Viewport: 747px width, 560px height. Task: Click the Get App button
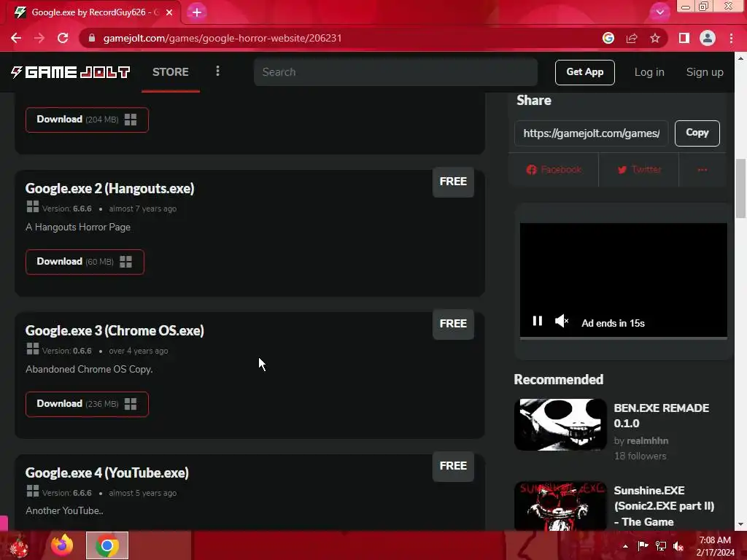(x=584, y=72)
